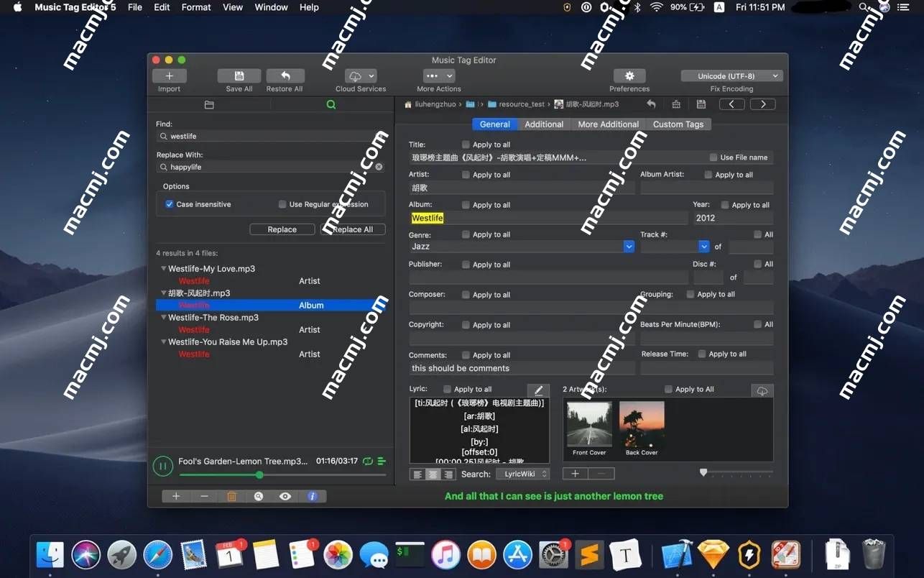Image resolution: width=924 pixels, height=578 pixels.
Task: Click the save disk icon in path bar
Action: tap(701, 104)
